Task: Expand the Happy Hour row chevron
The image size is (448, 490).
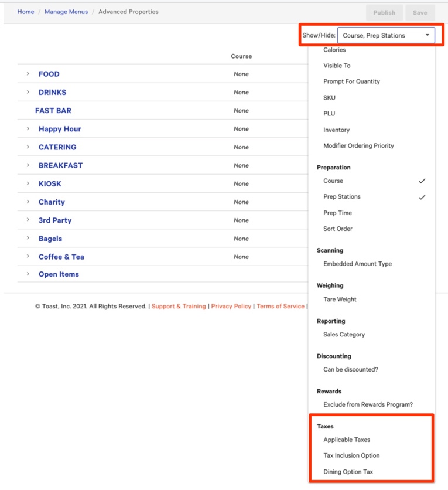Action: 28,129
